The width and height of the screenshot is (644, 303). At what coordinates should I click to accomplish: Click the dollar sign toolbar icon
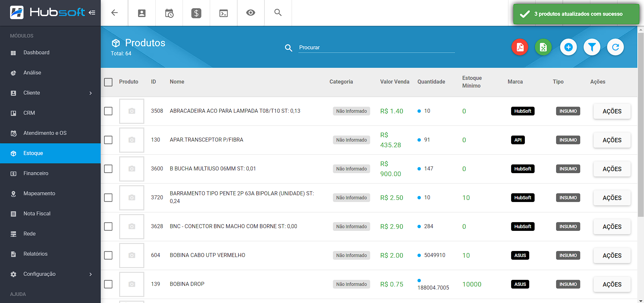196,13
